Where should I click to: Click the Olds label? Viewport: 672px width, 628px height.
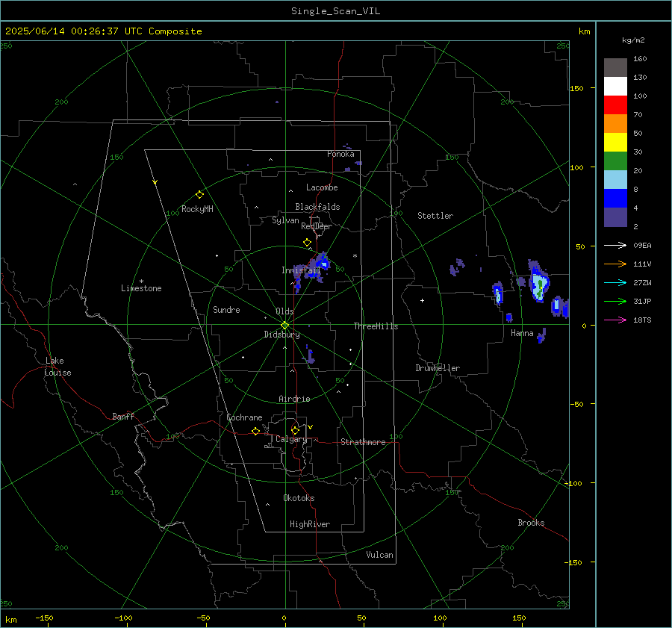coord(284,311)
